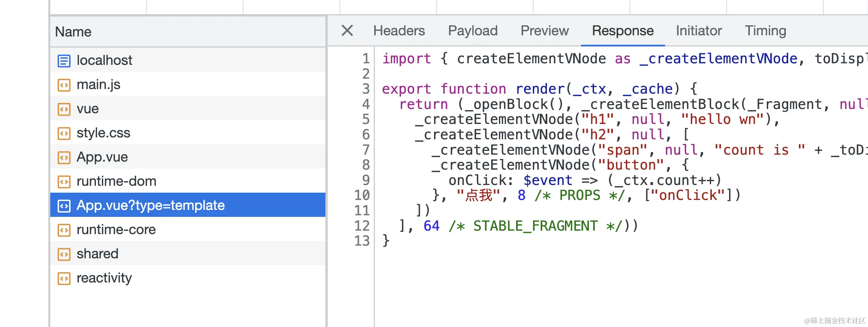This screenshot has height=327, width=868.
Task: Select the Response tab
Action: (623, 31)
